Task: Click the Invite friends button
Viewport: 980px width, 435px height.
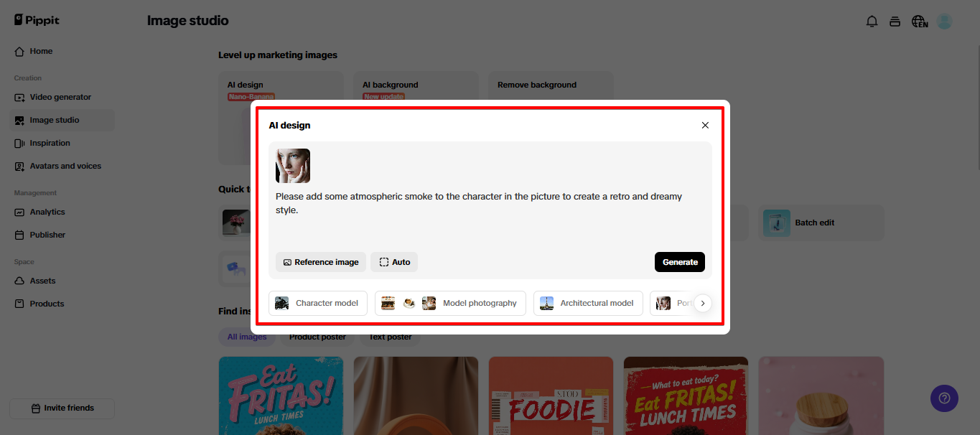Action: coord(61,408)
